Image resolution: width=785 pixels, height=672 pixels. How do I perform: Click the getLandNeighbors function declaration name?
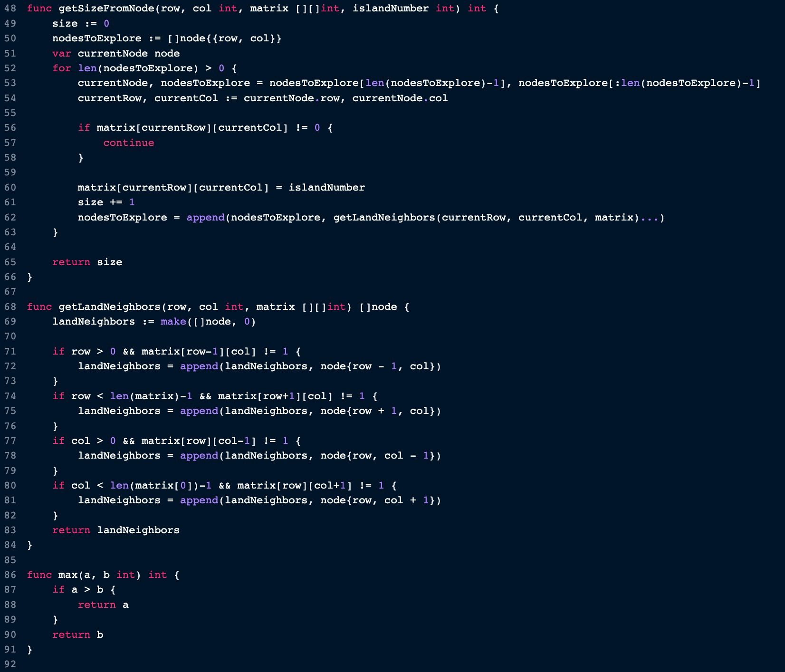(x=109, y=307)
